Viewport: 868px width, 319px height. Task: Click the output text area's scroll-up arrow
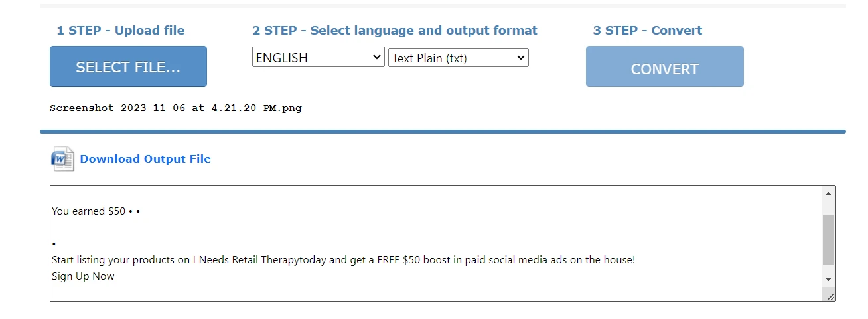pos(828,193)
